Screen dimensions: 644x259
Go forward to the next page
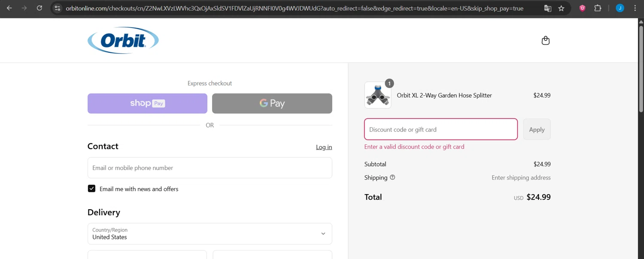click(x=24, y=8)
